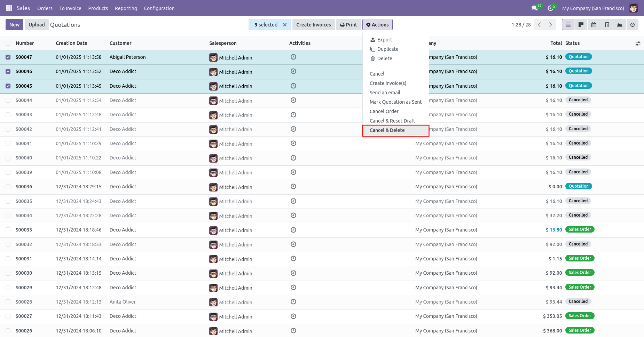Sort by Creation Date column header
This screenshot has width=644, height=337.
tap(71, 43)
